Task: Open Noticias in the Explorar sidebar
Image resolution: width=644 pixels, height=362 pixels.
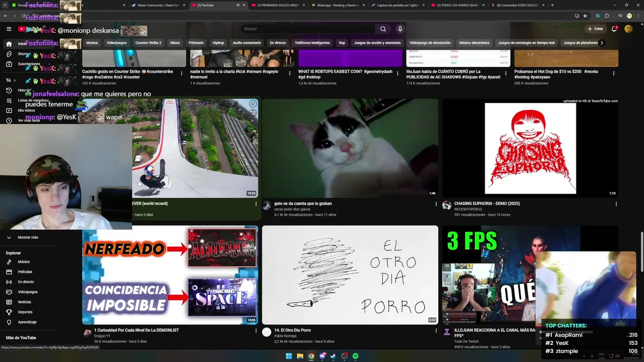Action: [x=24, y=302]
